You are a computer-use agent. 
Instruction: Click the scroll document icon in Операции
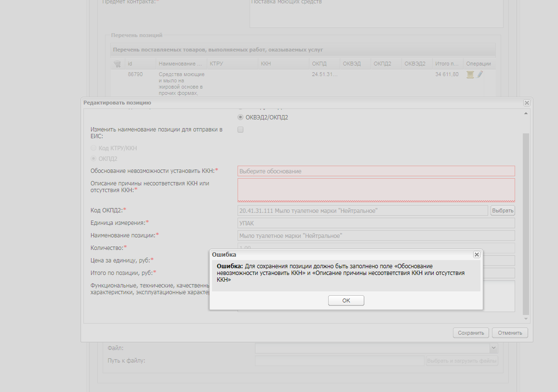click(x=470, y=74)
